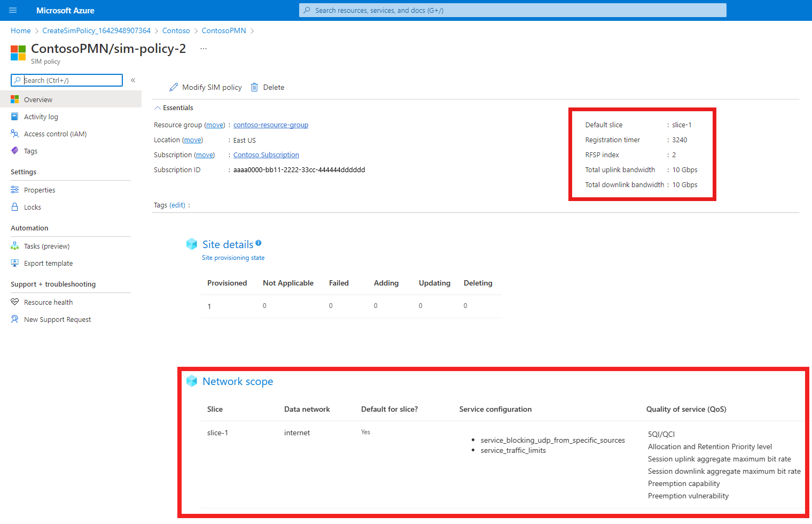The width and height of the screenshot is (812, 524).
Task: Click service_blocking_udp_from_specific_sources entry
Action: (x=553, y=440)
